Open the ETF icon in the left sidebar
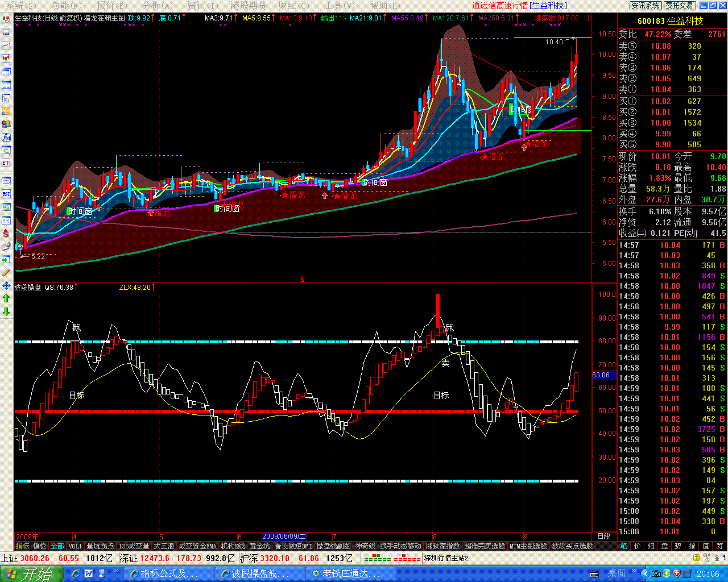Image resolution: width=728 pixels, height=582 pixels. [6, 163]
